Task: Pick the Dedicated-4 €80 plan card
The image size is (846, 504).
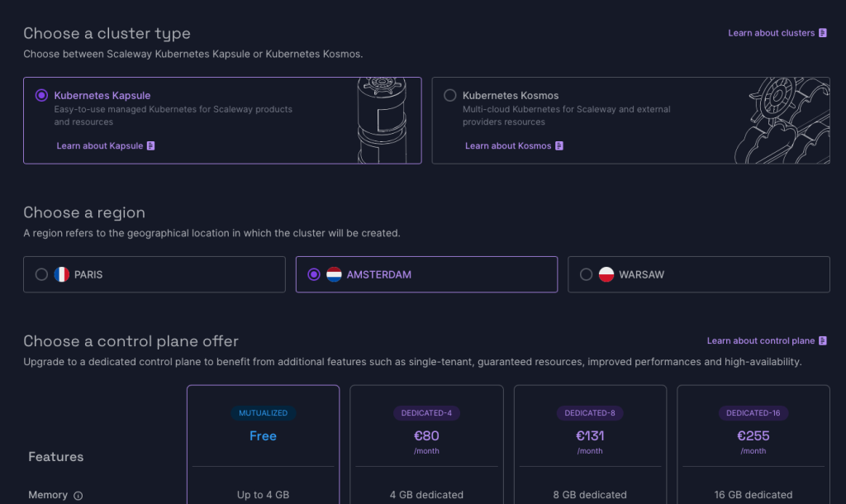Action: coord(426,436)
